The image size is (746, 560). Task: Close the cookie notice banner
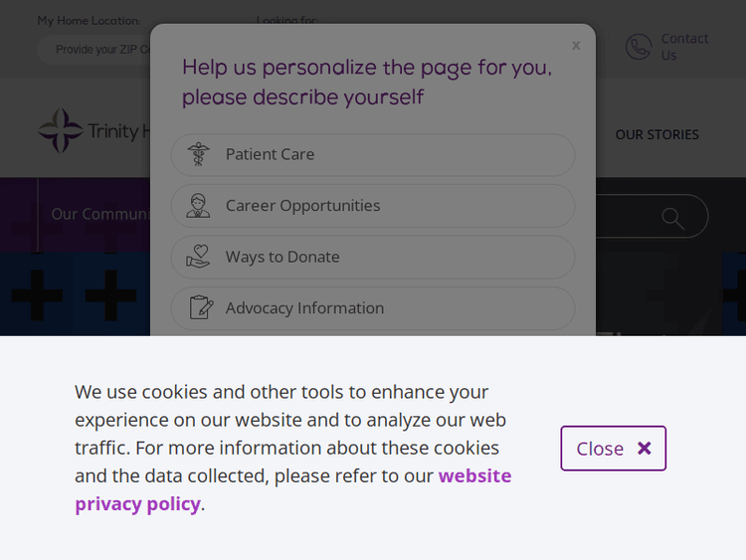tap(613, 449)
